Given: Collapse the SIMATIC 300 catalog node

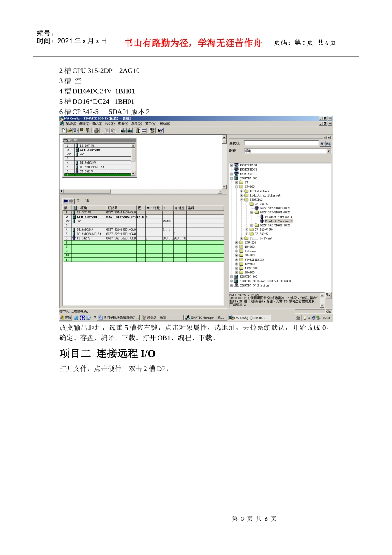Looking at the screenshot, I should (231, 178).
